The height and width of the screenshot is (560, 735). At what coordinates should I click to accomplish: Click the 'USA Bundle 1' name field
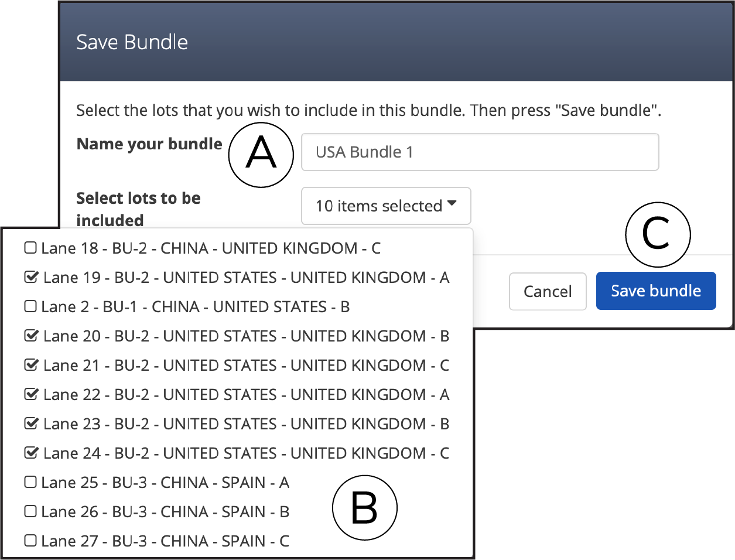point(480,152)
